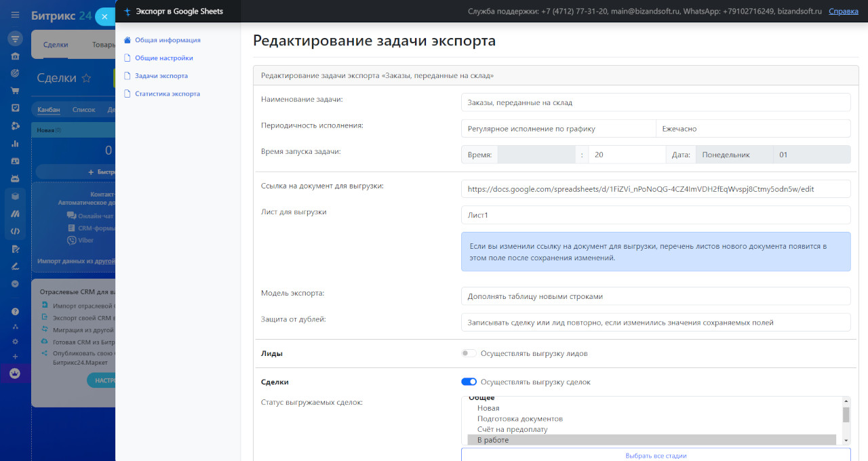This screenshot has height=461, width=868.
Task: Open the Периодичность исполнения schedule type dropdown
Action: point(557,128)
